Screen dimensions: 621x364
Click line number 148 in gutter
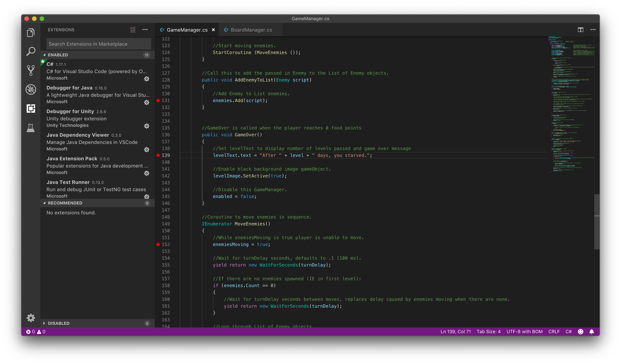coord(166,217)
